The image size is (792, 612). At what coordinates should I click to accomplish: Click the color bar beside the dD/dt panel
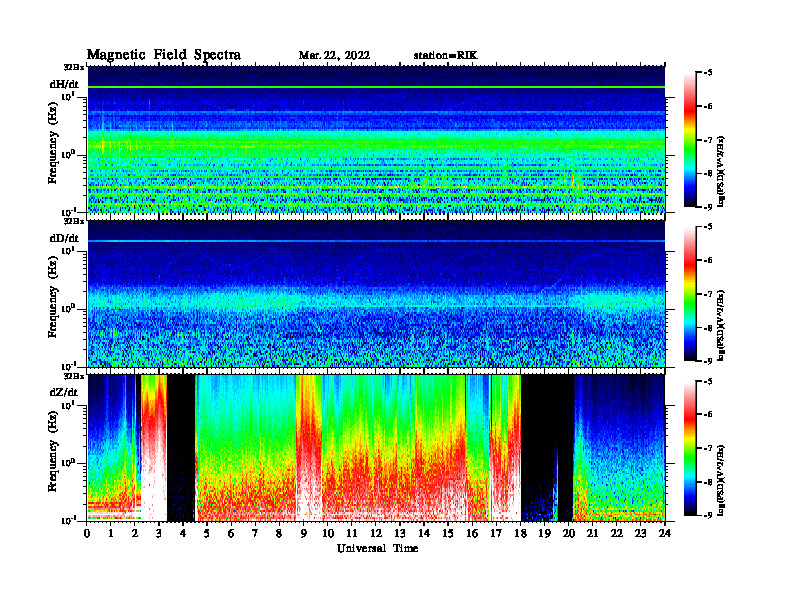click(690, 294)
